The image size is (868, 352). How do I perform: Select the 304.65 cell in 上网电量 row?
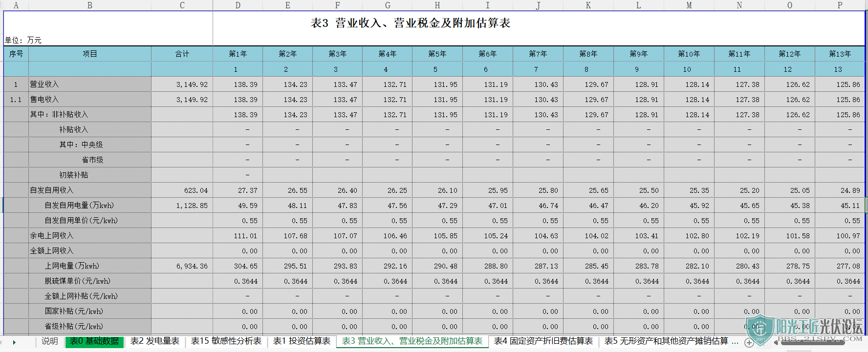(x=238, y=266)
